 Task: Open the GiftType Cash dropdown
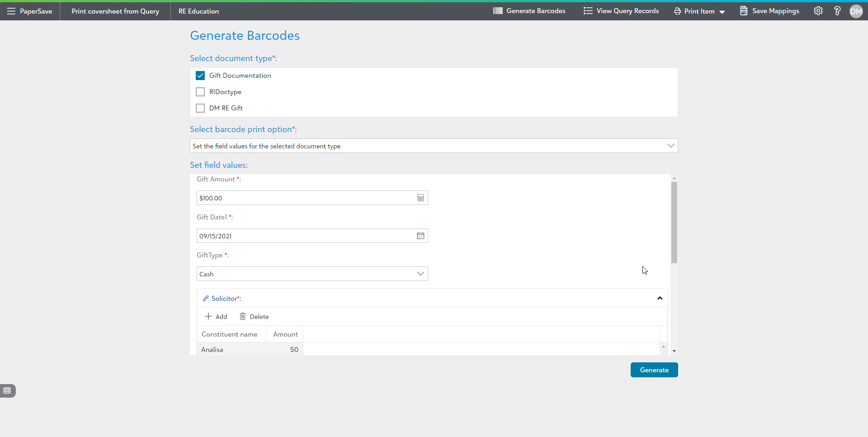pyautogui.click(x=420, y=274)
